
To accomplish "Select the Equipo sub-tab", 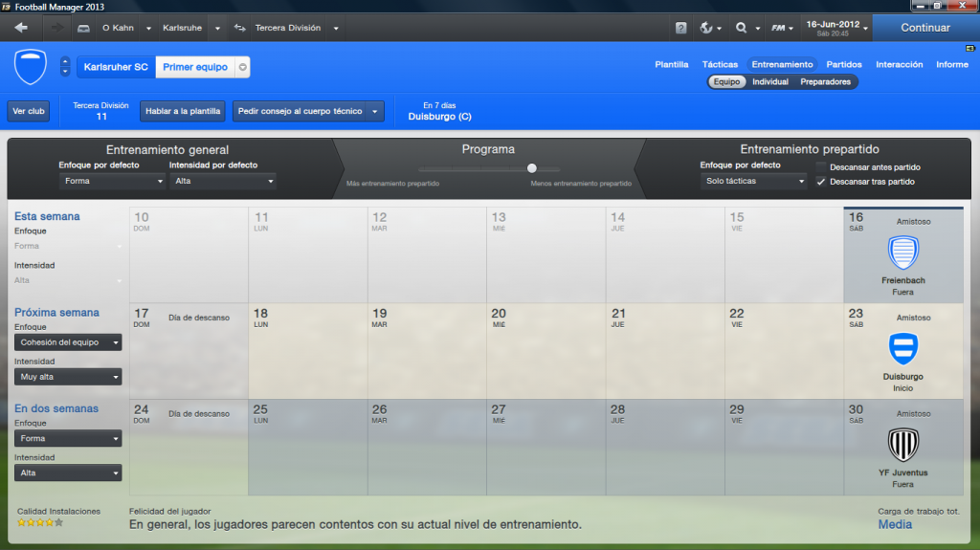I will tap(727, 82).
